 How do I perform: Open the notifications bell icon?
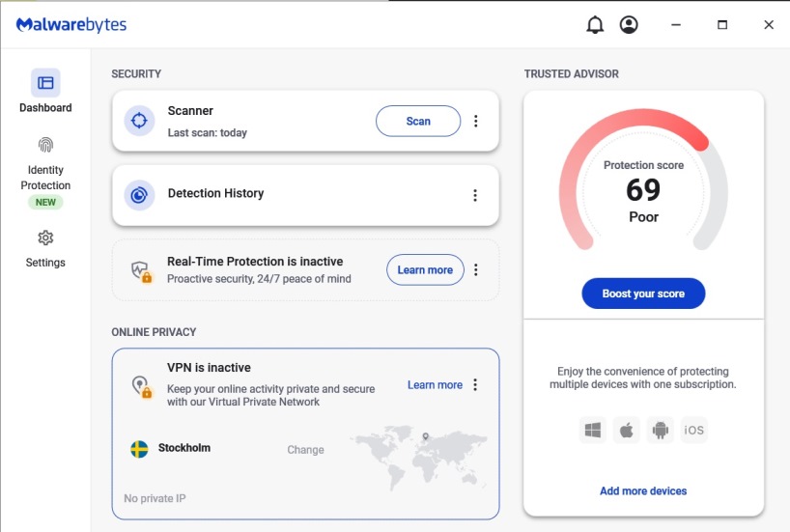point(595,25)
